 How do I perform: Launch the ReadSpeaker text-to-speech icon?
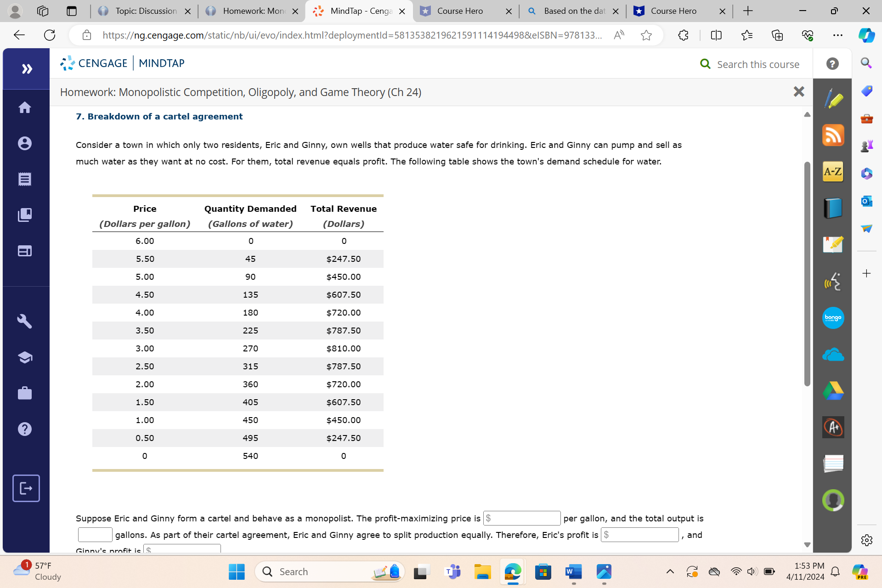pyautogui.click(x=832, y=281)
